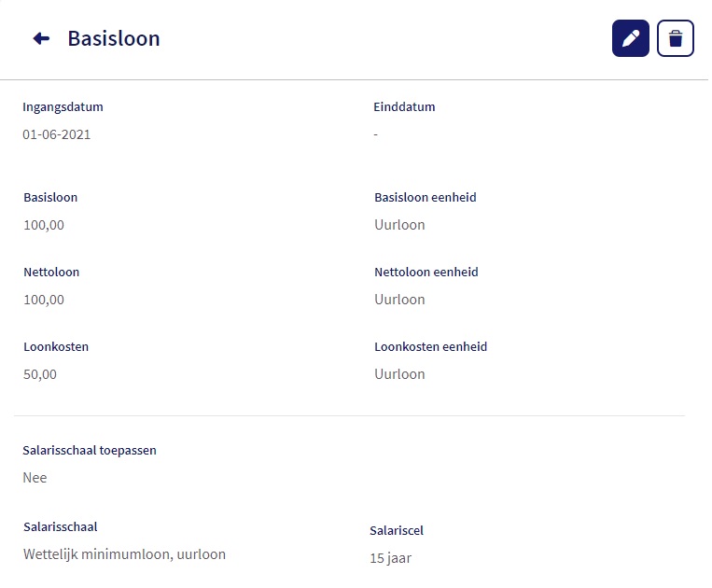Viewport: 712px width, 588px height.
Task: Click Wettelijk minimumloon, uurloon text
Action: (x=124, y=554)
